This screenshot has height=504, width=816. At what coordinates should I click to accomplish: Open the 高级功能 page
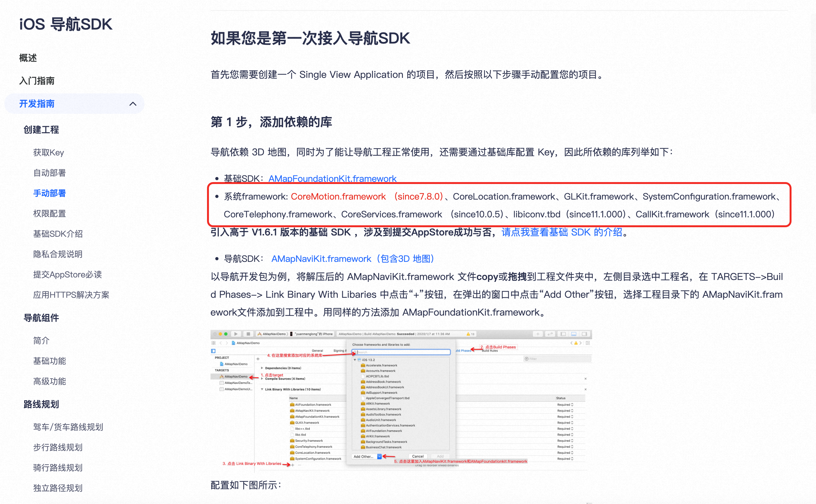click(49, 381)
